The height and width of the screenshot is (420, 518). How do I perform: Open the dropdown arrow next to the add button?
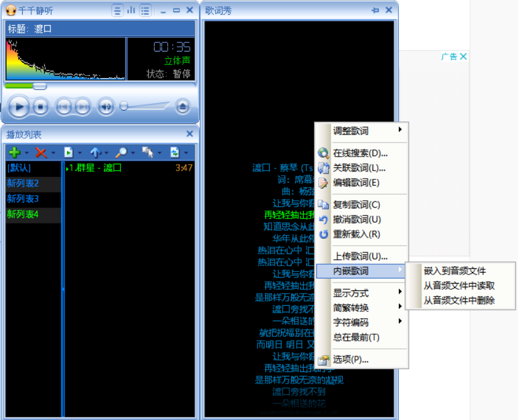[x=26, y=152]
